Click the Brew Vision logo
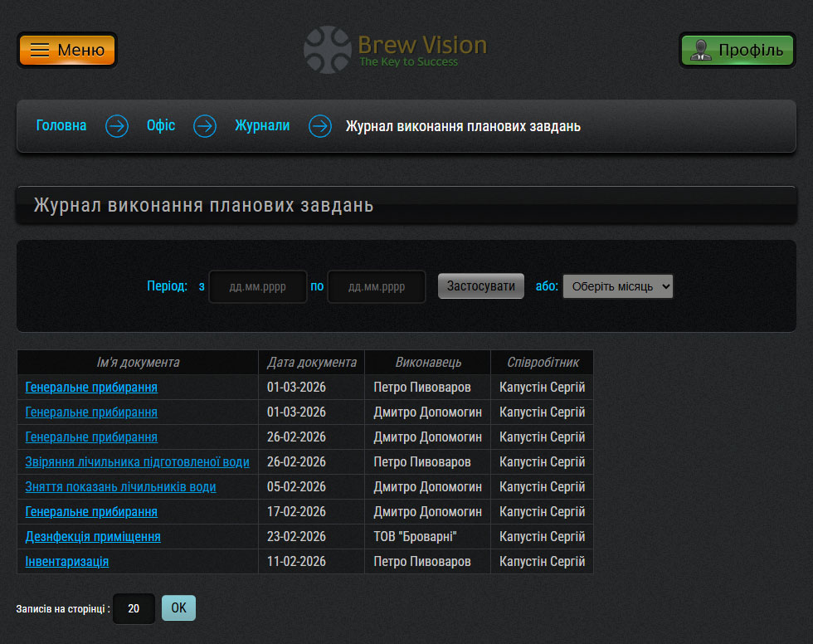 pyautogui.click(x=396, y=50)
